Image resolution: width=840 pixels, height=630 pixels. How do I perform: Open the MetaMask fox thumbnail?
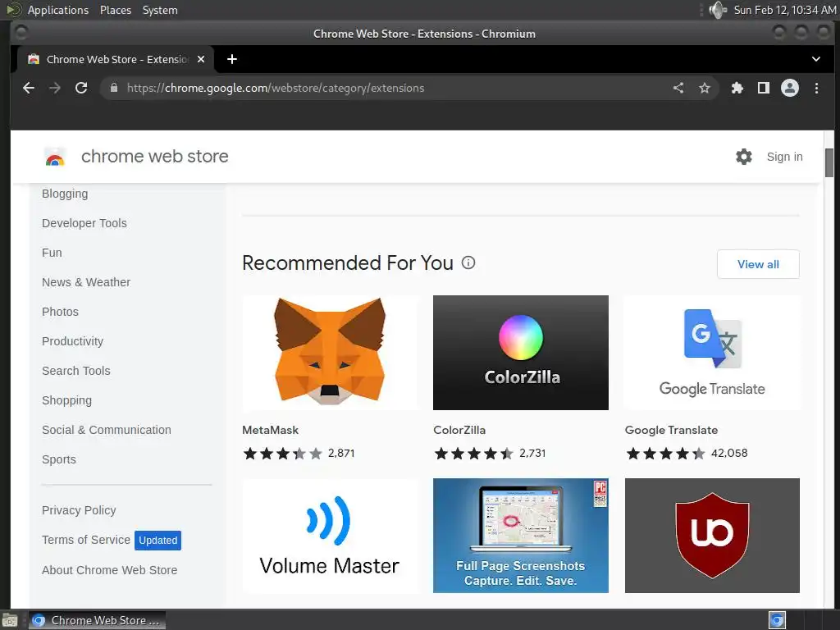click(x=330, y=353)
